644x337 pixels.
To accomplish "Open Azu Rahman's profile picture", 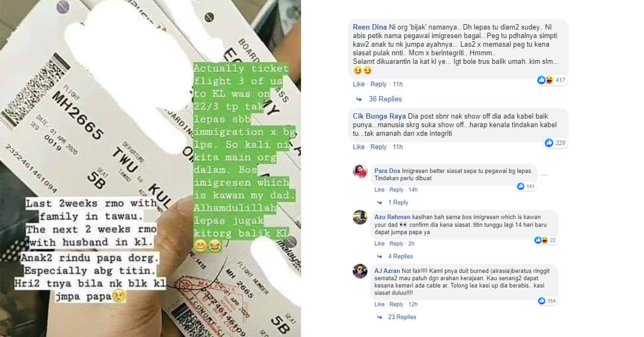I will pyautogui.click(x=360, y=217).
